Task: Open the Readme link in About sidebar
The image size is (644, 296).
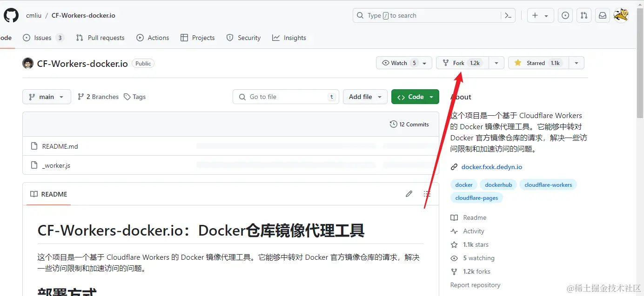Action: click(x=469, y=217)
